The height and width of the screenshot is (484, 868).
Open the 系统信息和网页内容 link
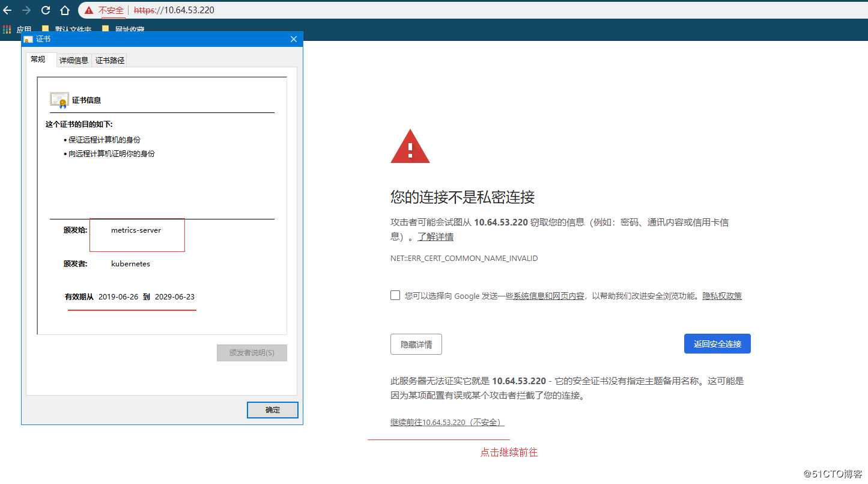point(548,296)
